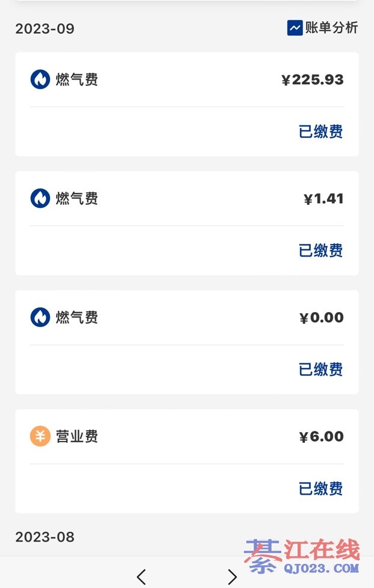Viewport: 374px width, 588px height.
Task: Go forward with the right arrow
Action: click(232, 577)
